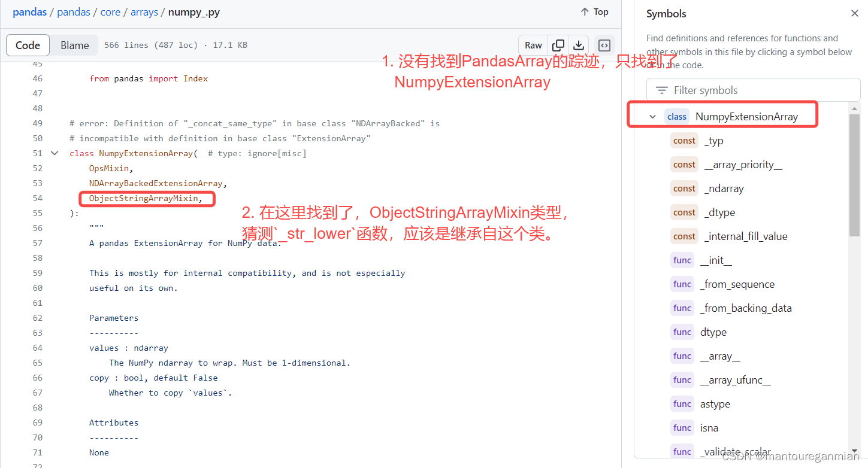Viewport: 868px width, 468px height.
Task: Click line number 51
Action: [x=38, y=153]
